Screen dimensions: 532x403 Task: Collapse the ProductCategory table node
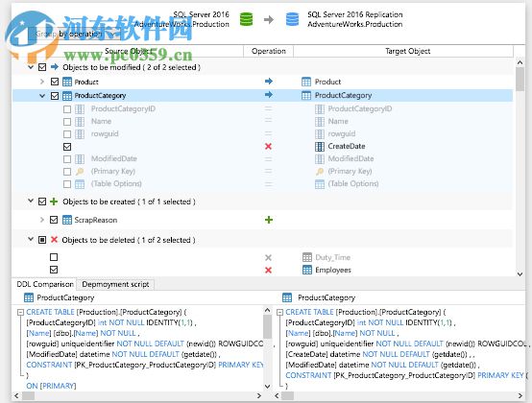tap(42, 96)
